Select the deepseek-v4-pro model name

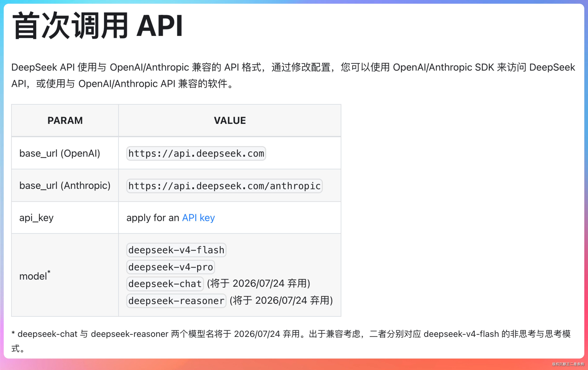click(x=170, y=267)
